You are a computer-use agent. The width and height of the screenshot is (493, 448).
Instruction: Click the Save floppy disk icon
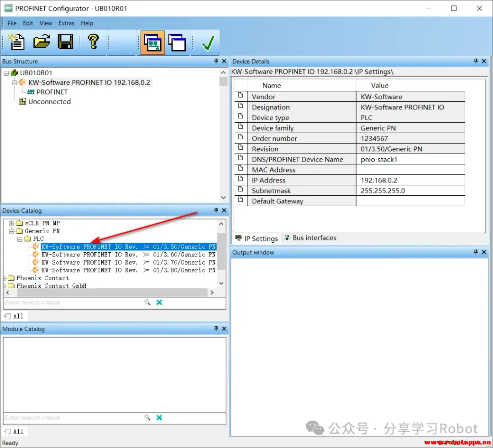pos(65,42)
